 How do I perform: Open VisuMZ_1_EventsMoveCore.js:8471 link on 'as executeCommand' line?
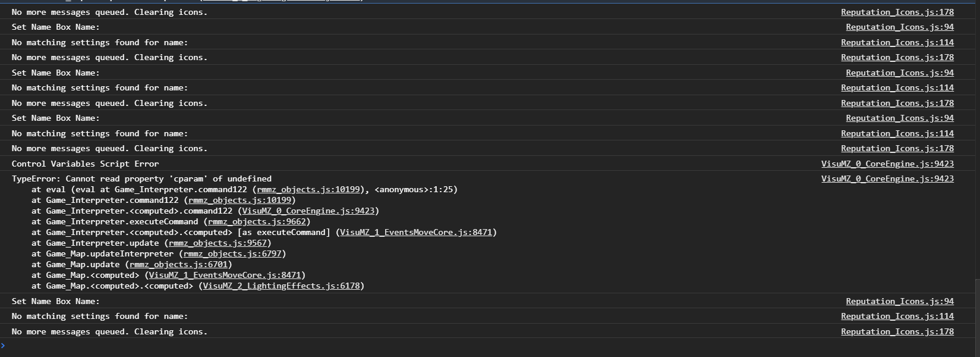click(x=416, y=232)
